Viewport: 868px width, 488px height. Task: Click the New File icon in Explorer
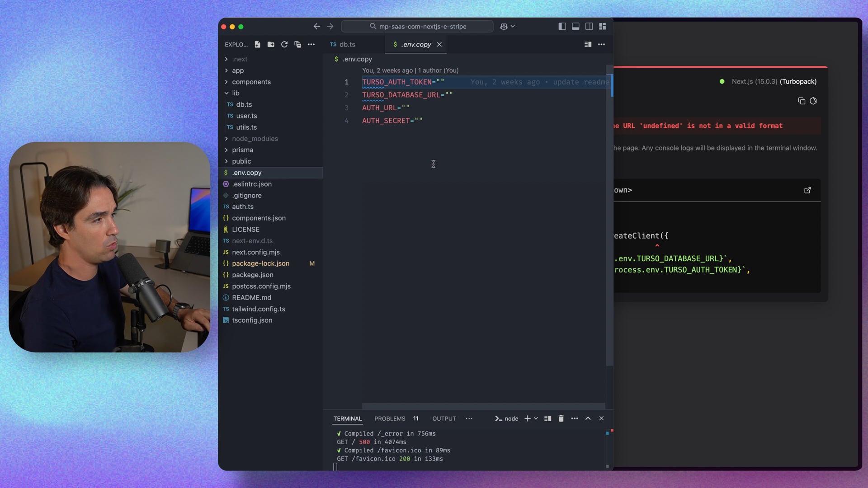(x=257, y=44)
